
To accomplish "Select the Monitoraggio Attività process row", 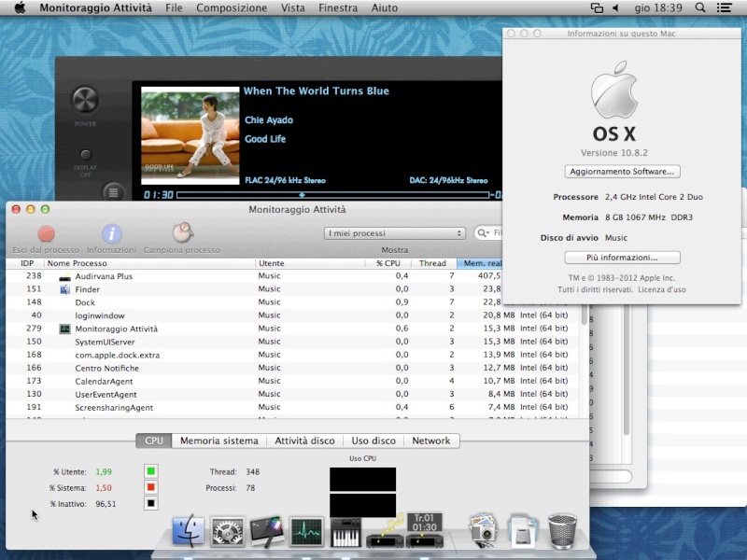I will 293,329.
